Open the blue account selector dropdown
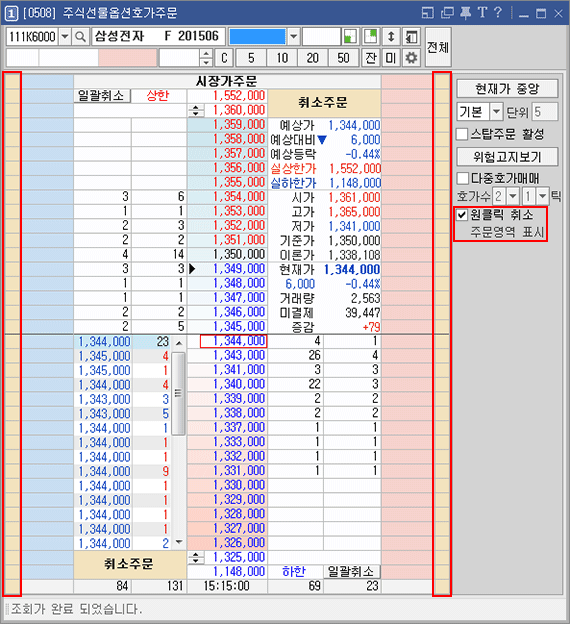 [294, 37]
